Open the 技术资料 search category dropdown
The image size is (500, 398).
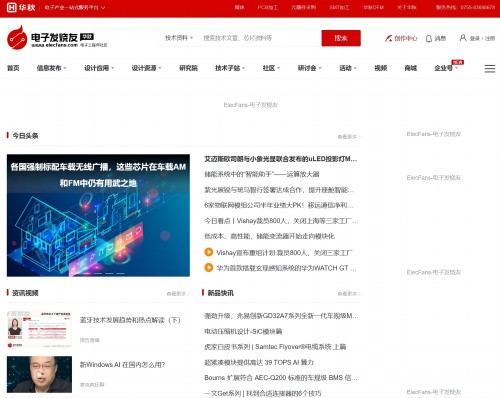pos(179,38)
